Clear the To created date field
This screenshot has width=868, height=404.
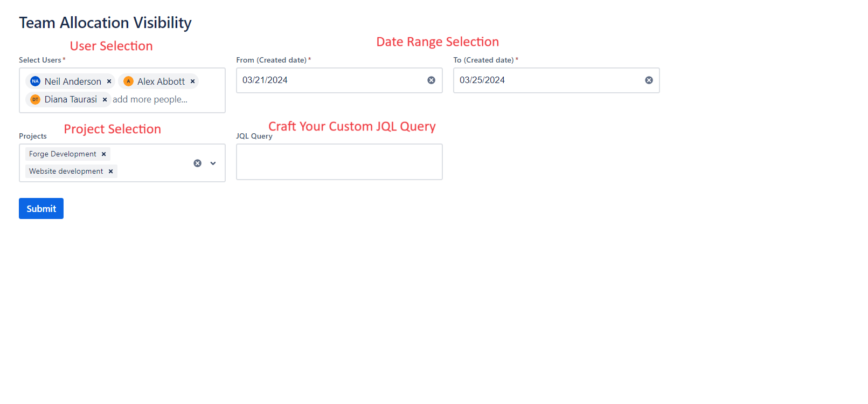[649, 80]
